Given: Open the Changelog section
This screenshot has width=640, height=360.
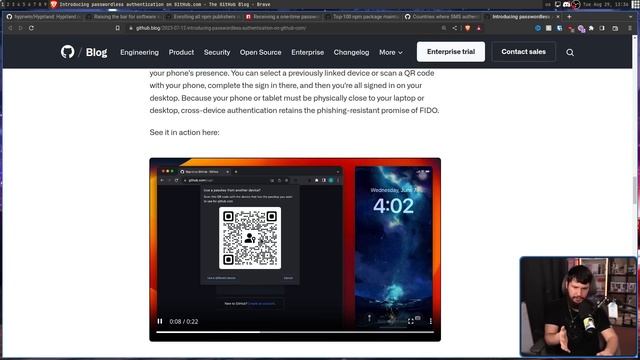Looking at the screenshot, I should 351,52.
